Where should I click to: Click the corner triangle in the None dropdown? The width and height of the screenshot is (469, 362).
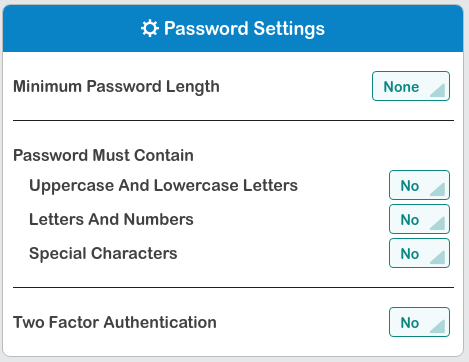438,90
